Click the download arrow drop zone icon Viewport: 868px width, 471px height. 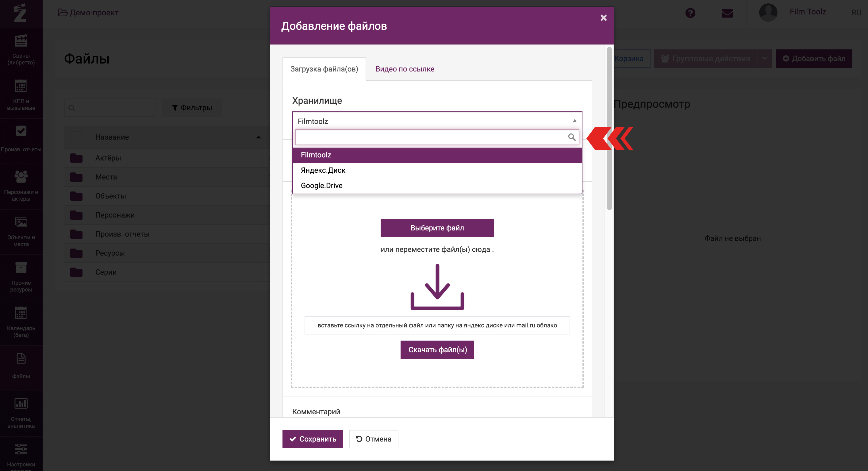point(437,287)
